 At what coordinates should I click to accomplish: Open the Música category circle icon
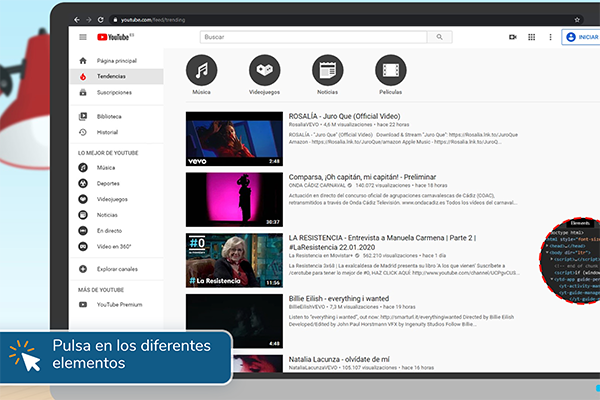click(x=202, y=70)
